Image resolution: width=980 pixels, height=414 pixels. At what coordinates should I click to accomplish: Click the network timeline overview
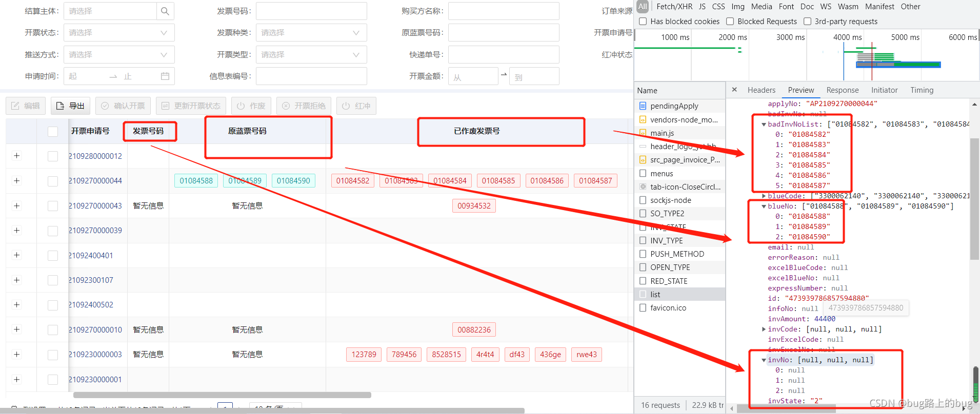point(807,55)
